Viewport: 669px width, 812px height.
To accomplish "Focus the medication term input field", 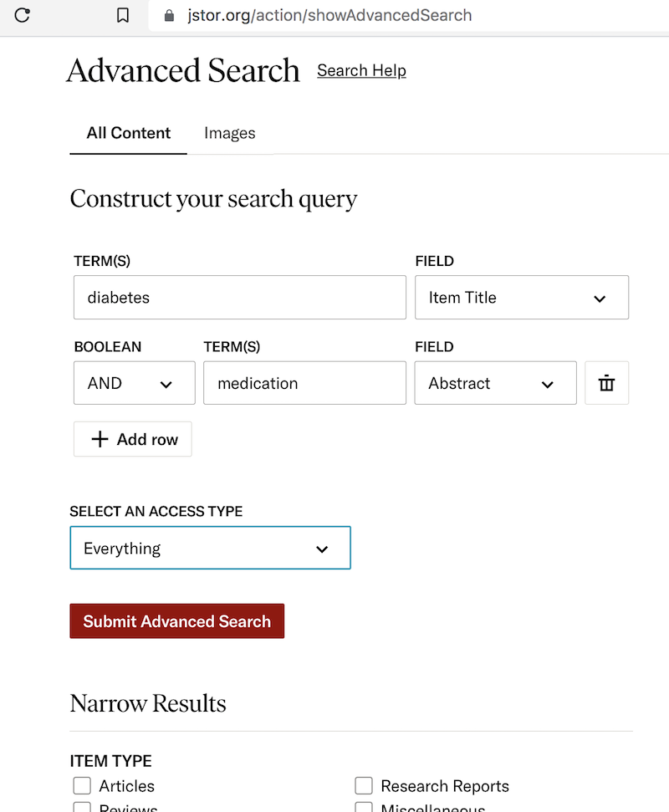I will pos(304,383).
